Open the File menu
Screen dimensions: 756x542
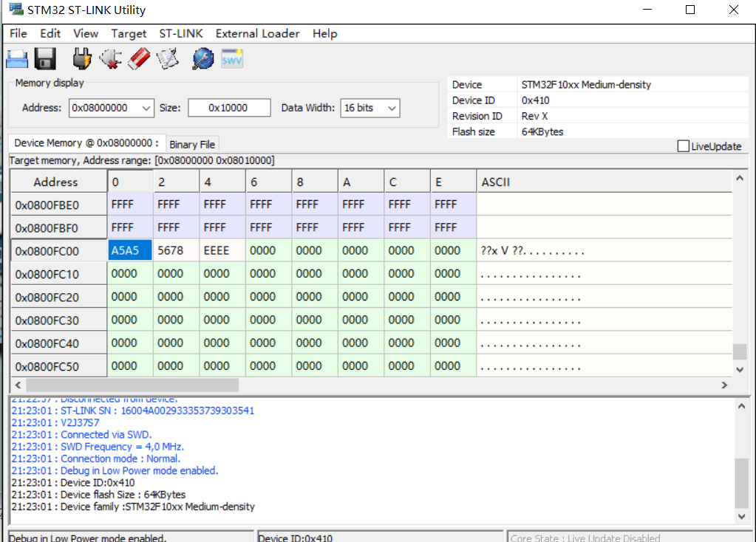[18, 34]
